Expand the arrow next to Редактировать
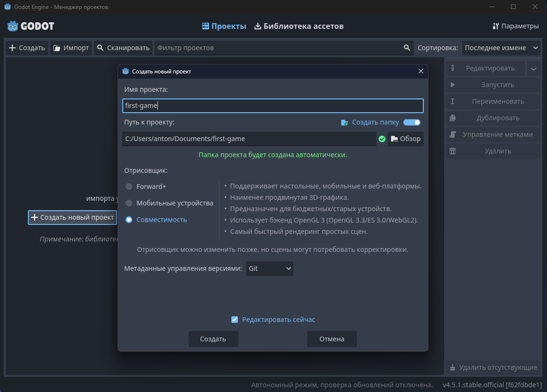The width and height of the screenshot is (547, 392). (x=534, y=69)
